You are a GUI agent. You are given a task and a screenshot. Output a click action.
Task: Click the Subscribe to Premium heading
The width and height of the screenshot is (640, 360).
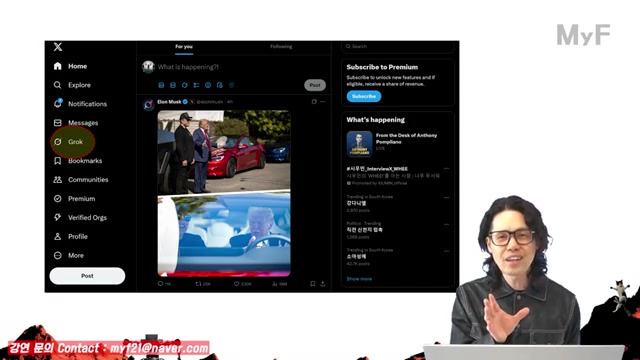click(x=382, y=67)
